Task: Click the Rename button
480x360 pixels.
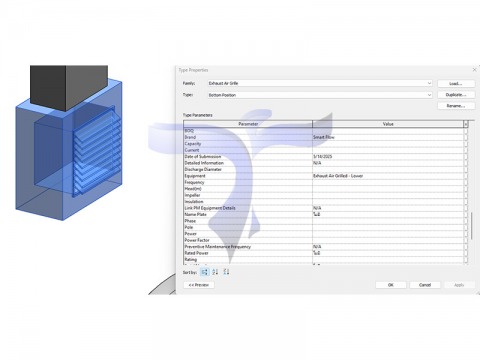Action: tap(456, 106)
